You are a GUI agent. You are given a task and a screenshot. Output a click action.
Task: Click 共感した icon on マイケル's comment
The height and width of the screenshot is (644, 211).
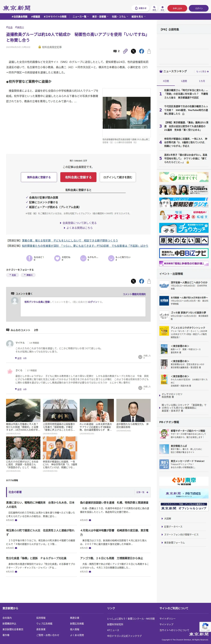[140, 357]
